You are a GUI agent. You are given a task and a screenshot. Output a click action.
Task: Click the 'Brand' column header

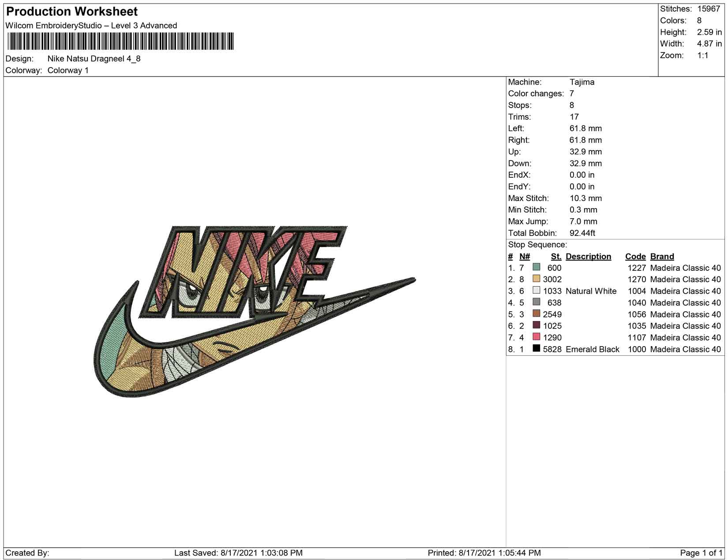(x=662, y=257)
